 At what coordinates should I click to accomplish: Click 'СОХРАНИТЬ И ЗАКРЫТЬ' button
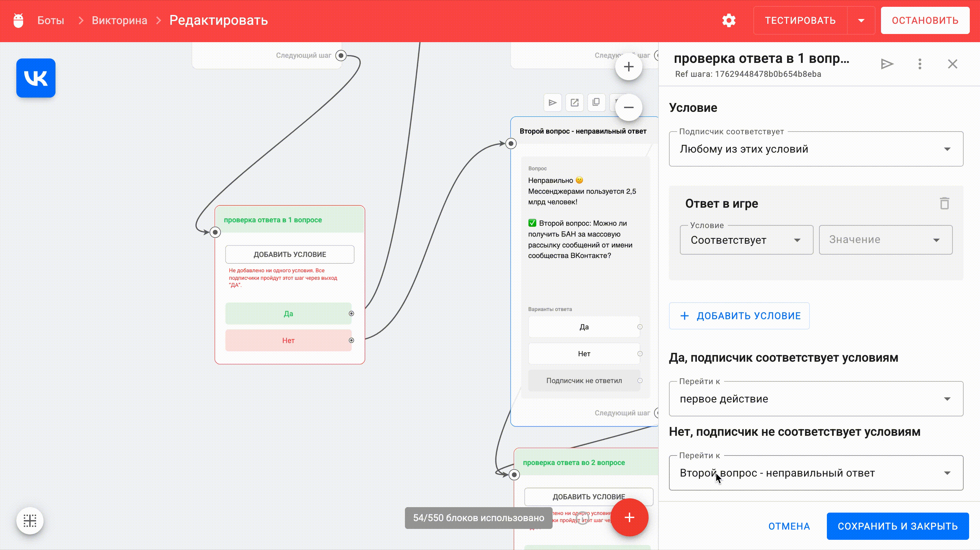pos(897,526)
